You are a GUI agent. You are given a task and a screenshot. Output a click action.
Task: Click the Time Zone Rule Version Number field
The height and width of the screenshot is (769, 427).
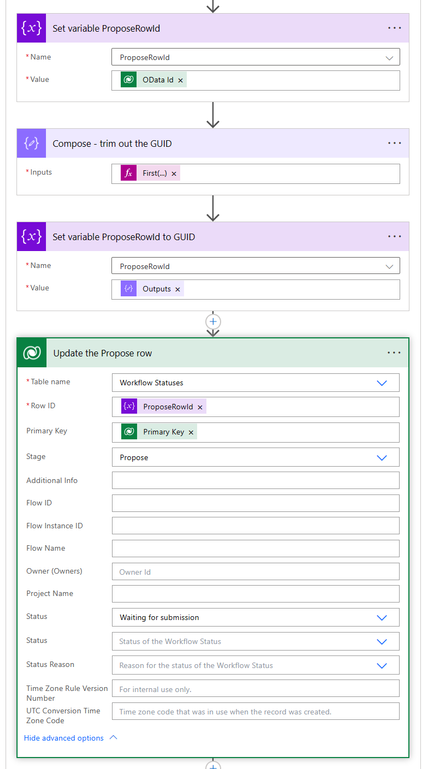pos(255,689)
